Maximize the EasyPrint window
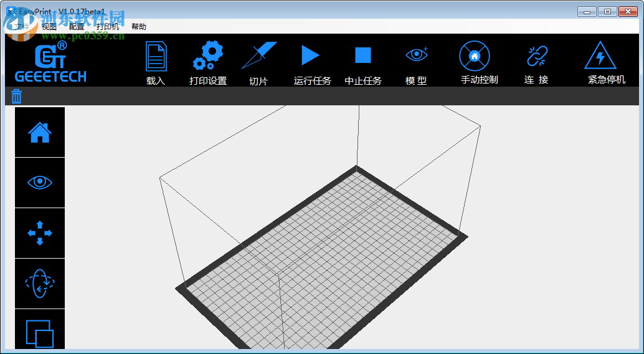The image size is (644, 354). pos(607,12)
